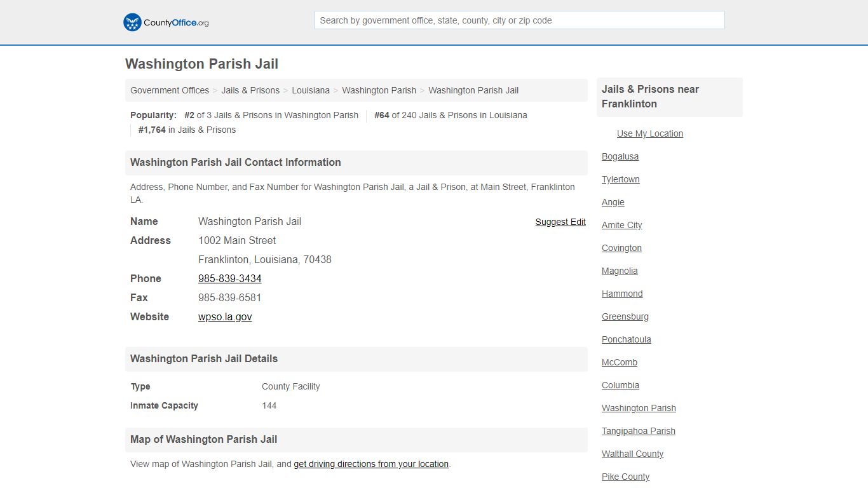Open Walthall County link
The height and width of the screenshot is (488, 868).
tap(632, 454)
